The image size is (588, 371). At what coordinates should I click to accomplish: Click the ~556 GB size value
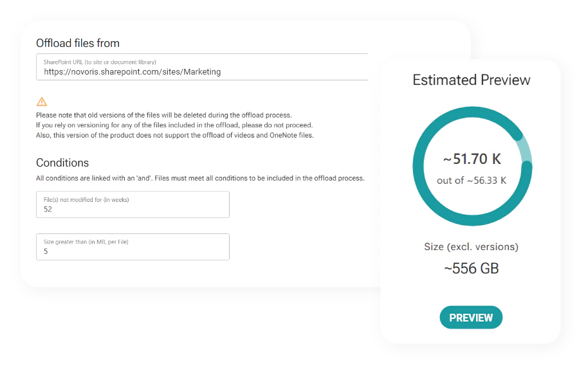pyautogui.click(x=471, y=269)
